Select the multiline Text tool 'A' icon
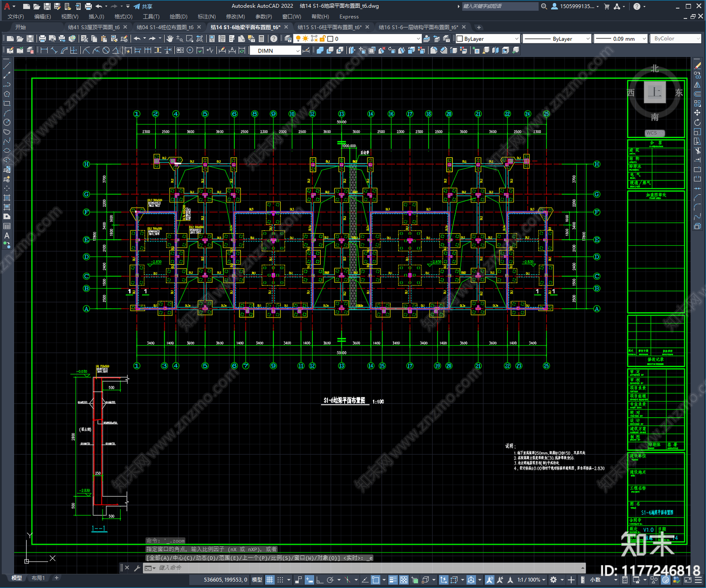 7,236
